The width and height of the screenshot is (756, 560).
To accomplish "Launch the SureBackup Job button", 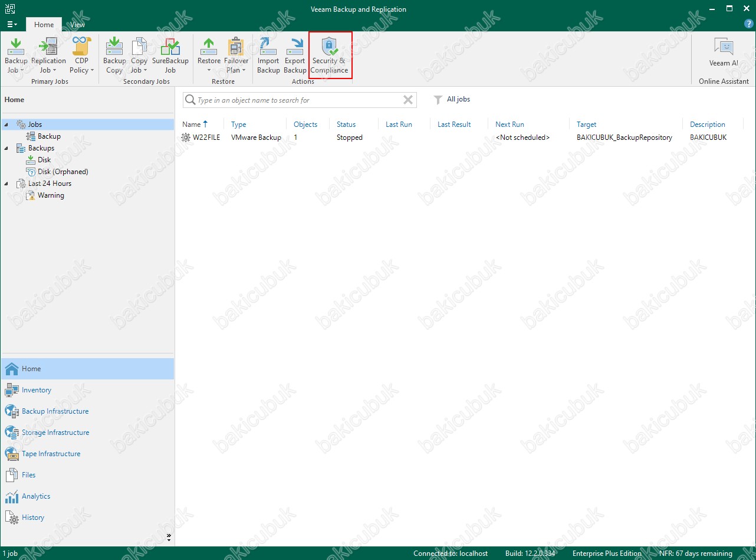I will click(170, 56).
